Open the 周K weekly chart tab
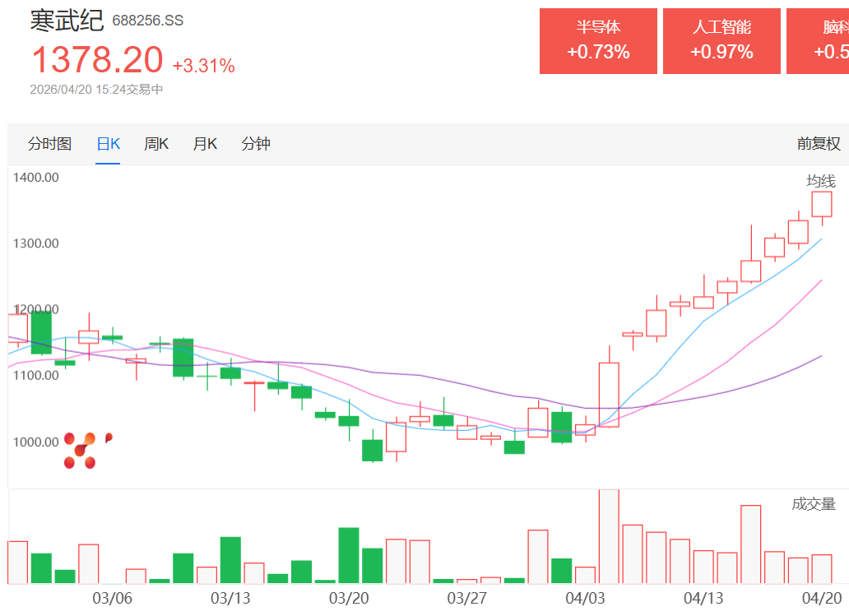The width and height of the screenshot is (849, 616). point(156,144)
